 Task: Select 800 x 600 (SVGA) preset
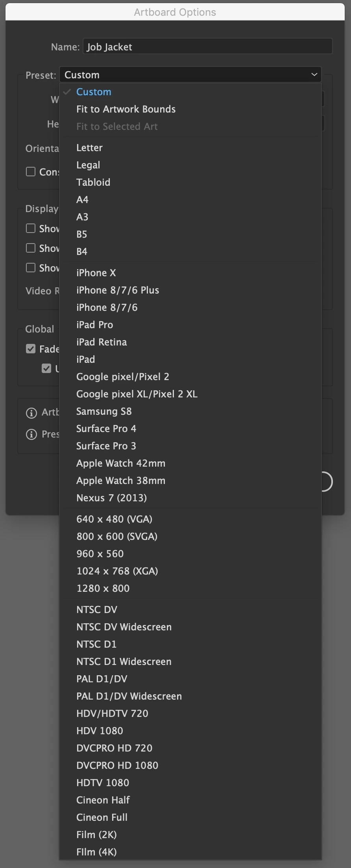pos(190,536)
